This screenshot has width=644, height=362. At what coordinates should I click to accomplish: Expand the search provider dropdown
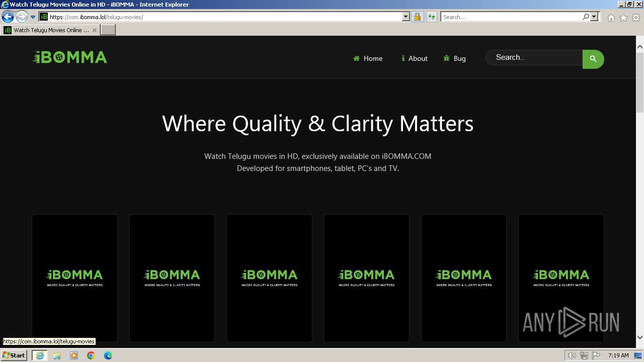point(594,17)
